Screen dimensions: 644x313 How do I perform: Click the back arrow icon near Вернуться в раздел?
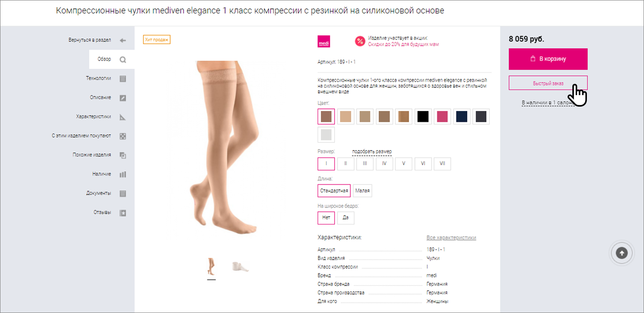pyautogui.click(x=123, y=40)
